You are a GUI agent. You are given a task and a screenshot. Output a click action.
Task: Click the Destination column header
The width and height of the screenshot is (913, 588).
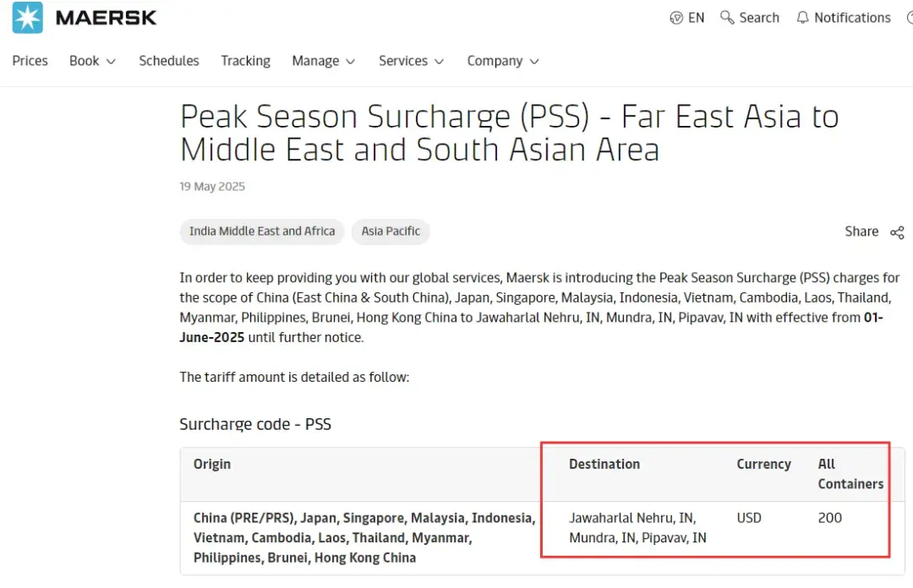click(x=604, y=464)
